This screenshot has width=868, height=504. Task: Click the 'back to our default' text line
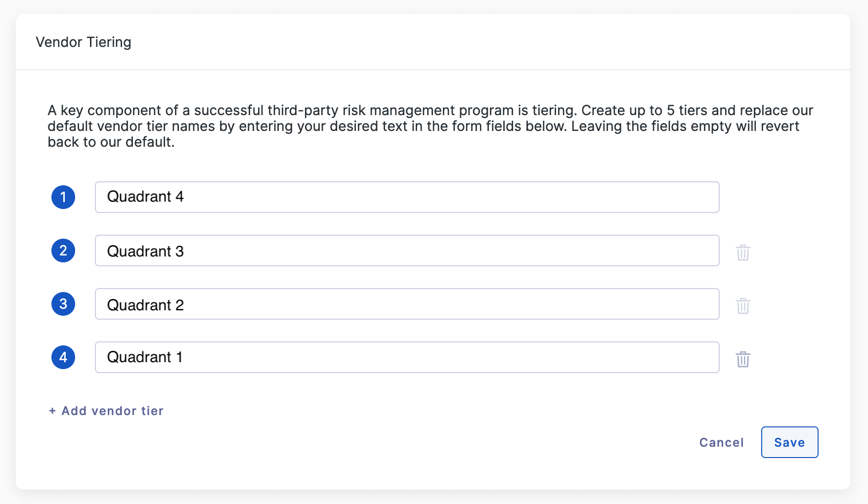(111, 142)
